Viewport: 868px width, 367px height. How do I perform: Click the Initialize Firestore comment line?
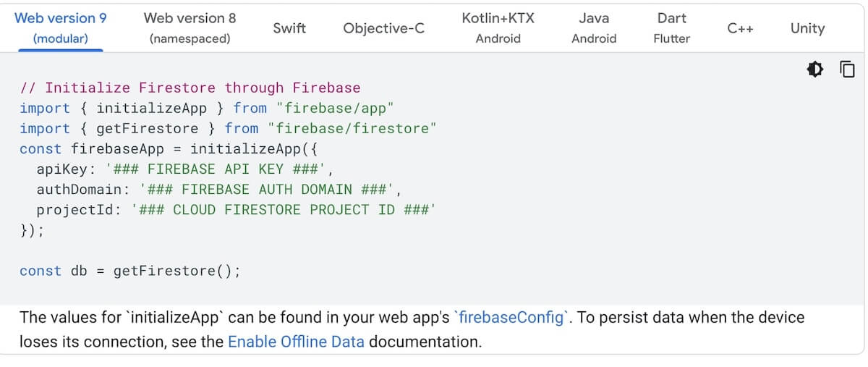pyautogui.click(x=190, y=88)
